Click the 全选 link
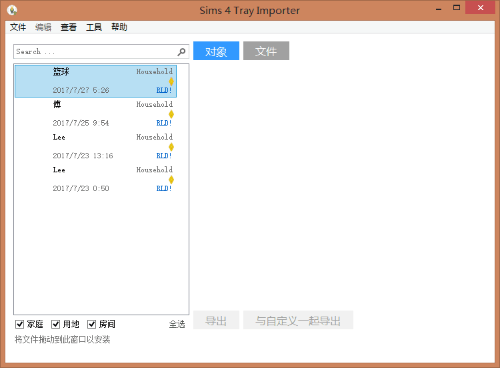This screenshot has width=500, height=368. (177, 324)
